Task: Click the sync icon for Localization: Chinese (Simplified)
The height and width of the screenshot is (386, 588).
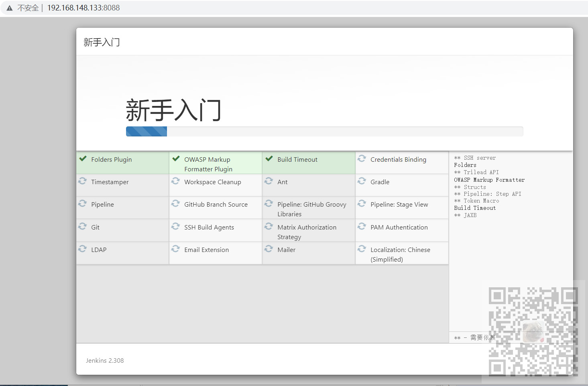Action: (362, 249)
